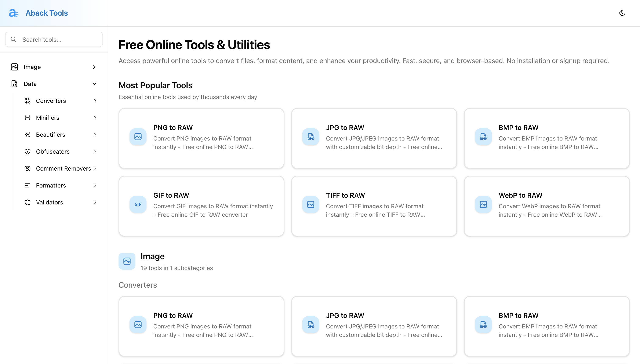Viewport: 640px width, 364px height.
Task: Select Data in the sidebar navigation
Action: [30, 84]
